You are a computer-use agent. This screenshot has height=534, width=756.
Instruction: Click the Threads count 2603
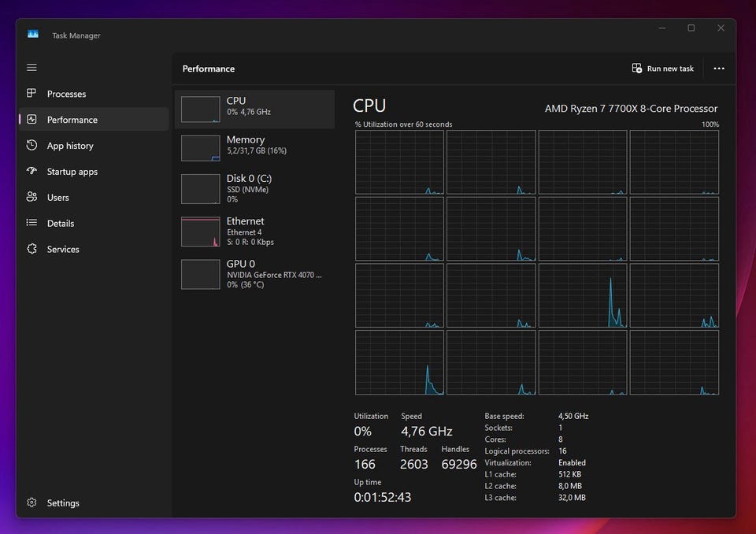pyautogui.click(x=414, y=464)
